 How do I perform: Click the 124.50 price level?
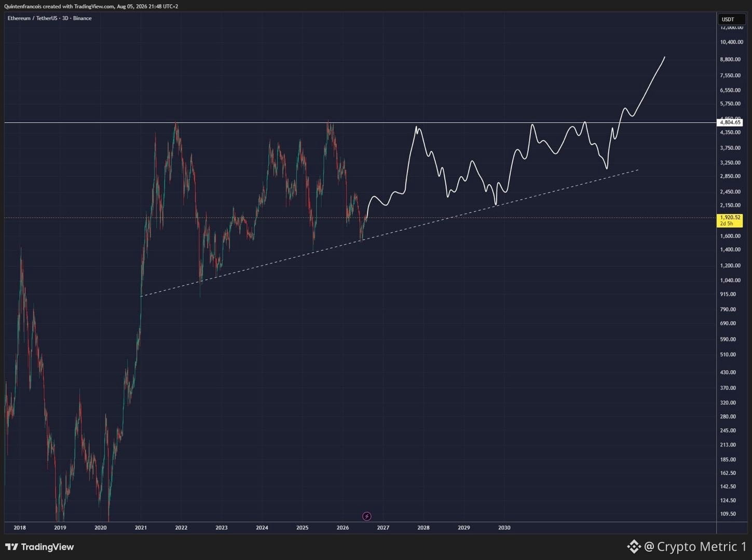(728, 500)
